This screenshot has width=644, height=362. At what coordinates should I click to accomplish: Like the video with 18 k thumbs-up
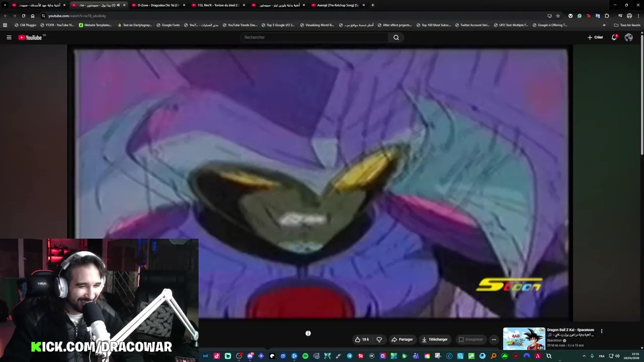362,339
